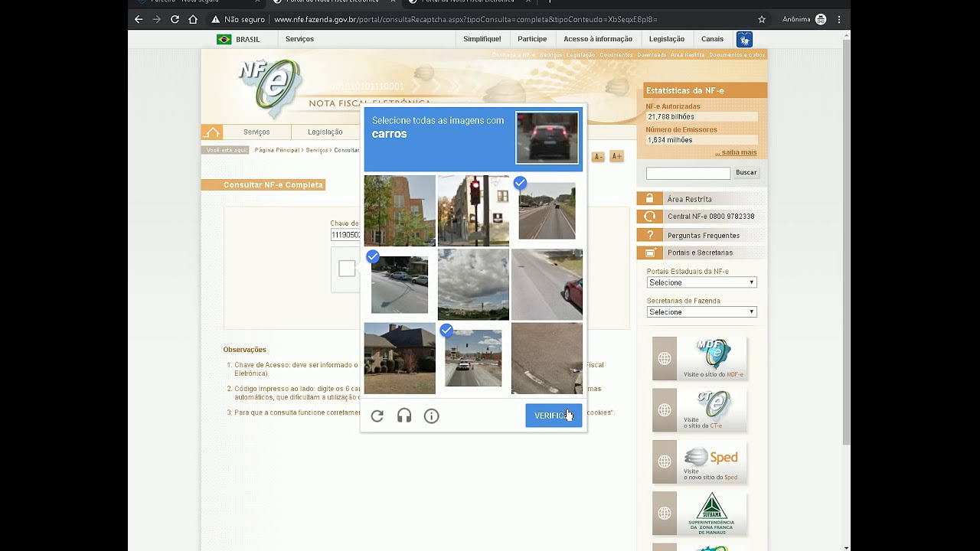Open Serviços in government top bar

pyautogui.click(x=299, y=39)
